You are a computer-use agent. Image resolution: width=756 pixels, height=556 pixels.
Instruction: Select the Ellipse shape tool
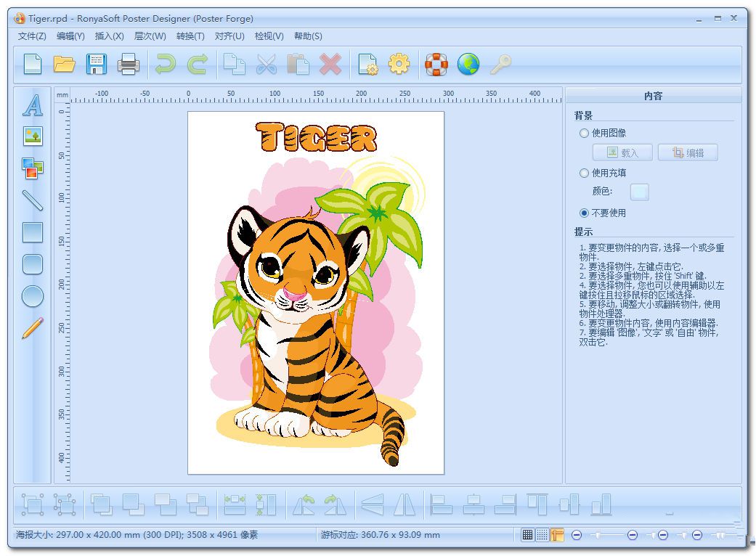coord(32,296)
